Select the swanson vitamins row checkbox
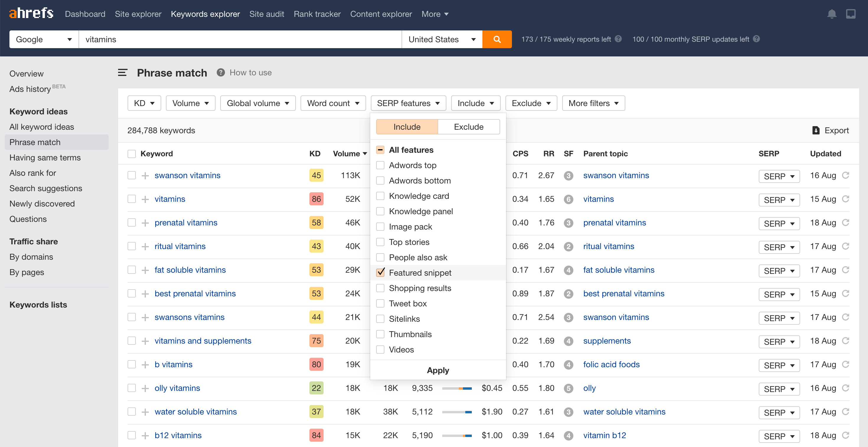868x447 pixels. pos(131,175)
